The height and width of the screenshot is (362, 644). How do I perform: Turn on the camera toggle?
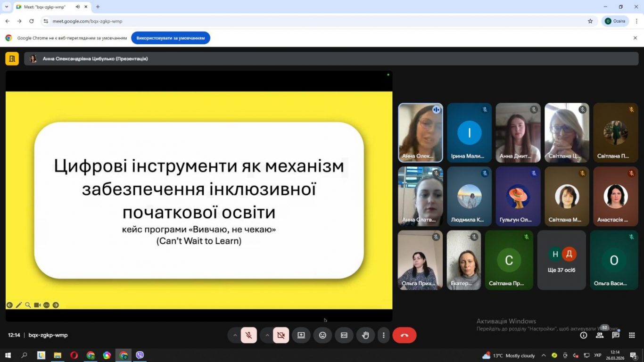(281, 335)
